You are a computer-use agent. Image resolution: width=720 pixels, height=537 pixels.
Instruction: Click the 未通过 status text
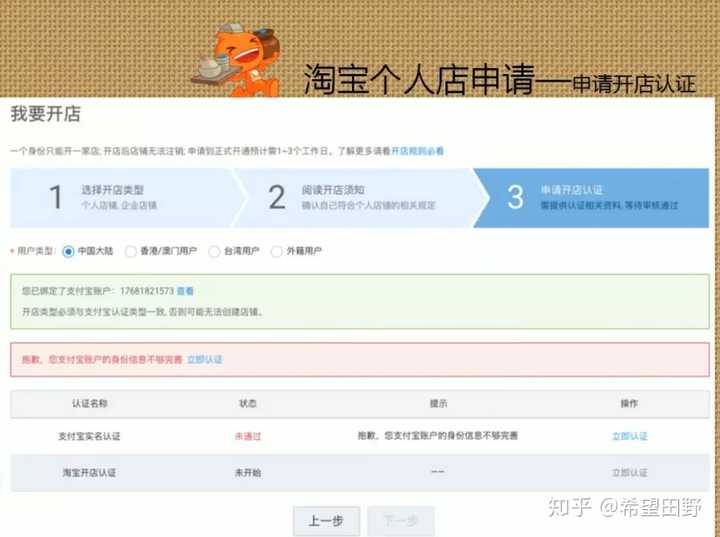pos(248,436)
